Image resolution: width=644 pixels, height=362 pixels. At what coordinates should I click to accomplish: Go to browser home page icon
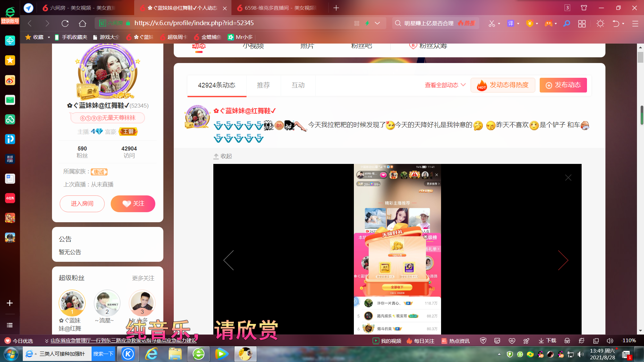click(x=83, y=23)
